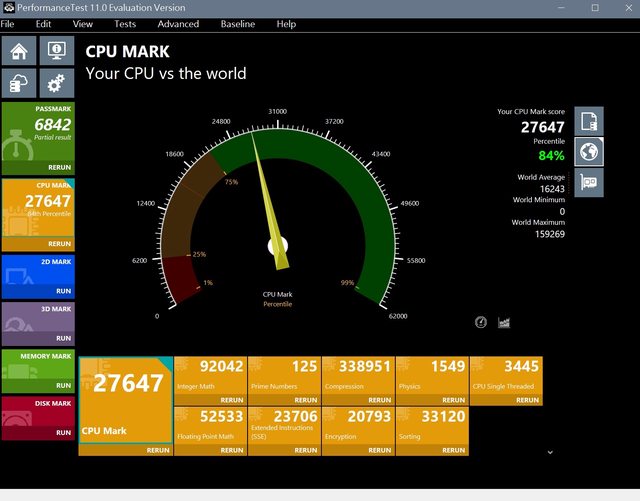This screenshot has height=501, width=640.
Task: Open the settings gears icon
Action: click(x=56, y=82)
